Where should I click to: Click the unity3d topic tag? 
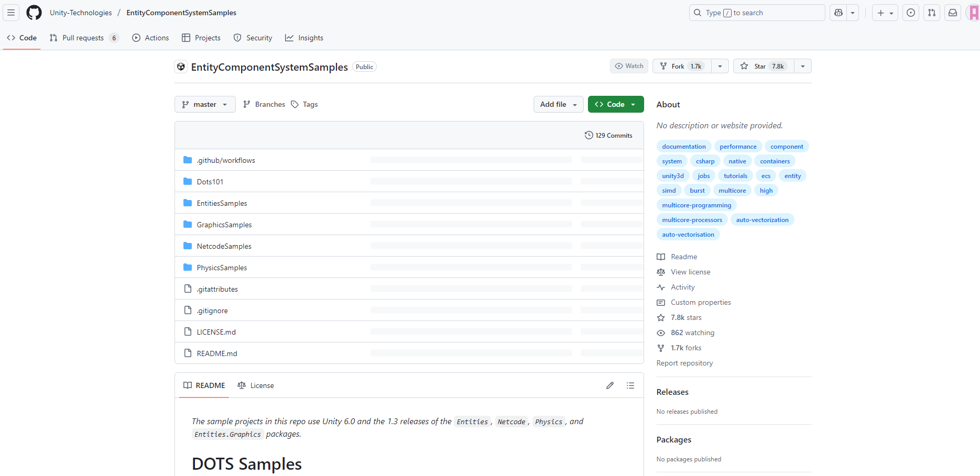click(x=673, y=176)
